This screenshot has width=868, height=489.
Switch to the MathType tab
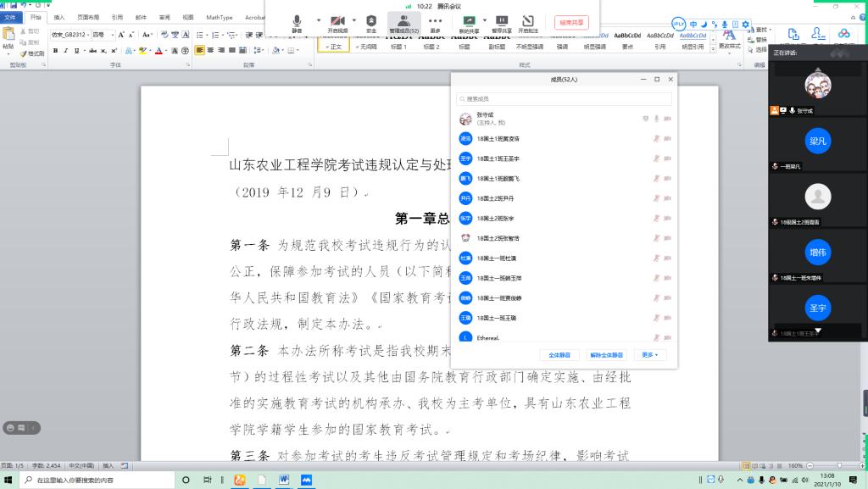point(220,17)
